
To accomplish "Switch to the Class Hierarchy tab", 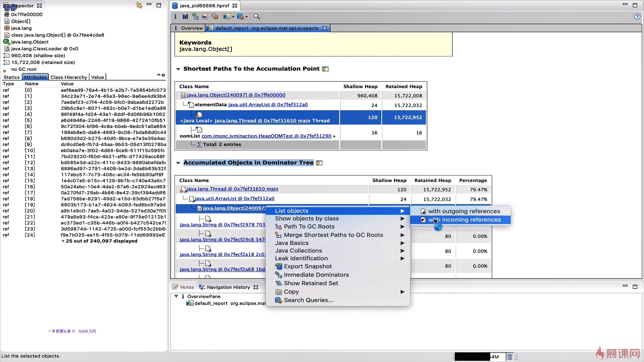I will tap(68, 77).
